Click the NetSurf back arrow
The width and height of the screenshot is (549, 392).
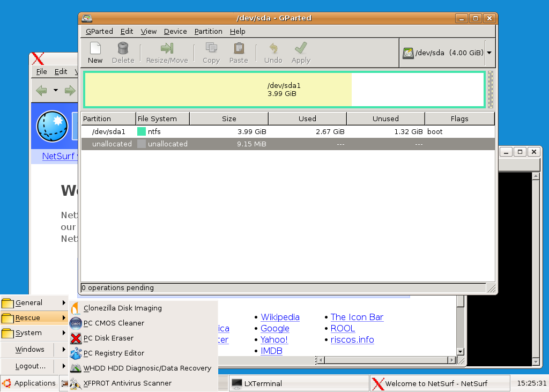tap(42, 91)
